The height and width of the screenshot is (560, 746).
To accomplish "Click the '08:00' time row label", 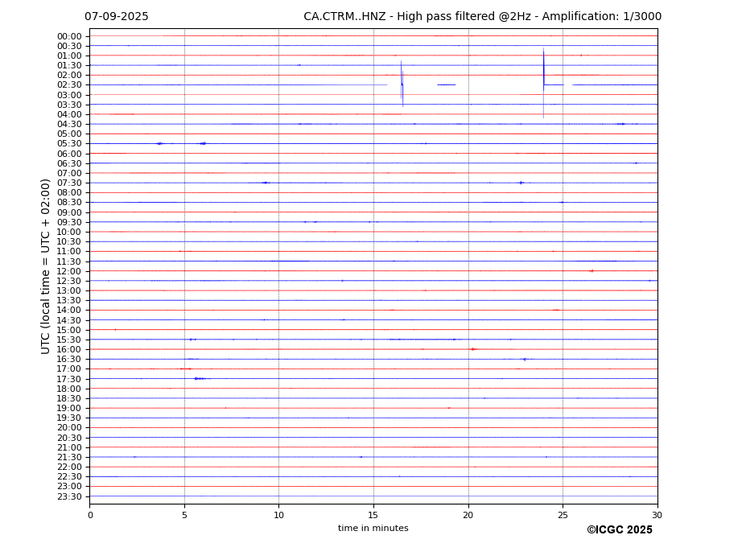I will point(69,192).
